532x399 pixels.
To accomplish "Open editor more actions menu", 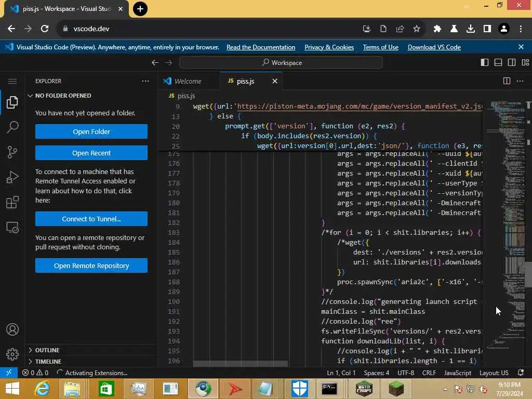I will 520,81.
